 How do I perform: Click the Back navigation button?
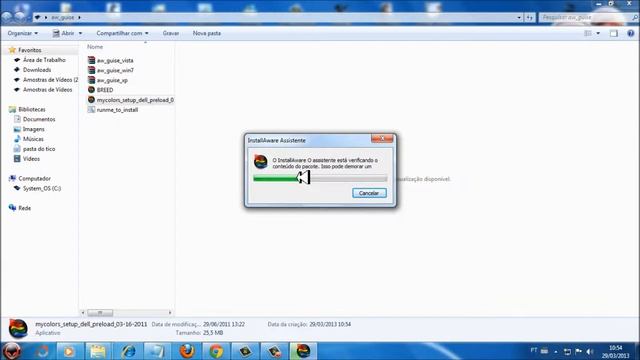pyautogui.click(x=7, y=17)
